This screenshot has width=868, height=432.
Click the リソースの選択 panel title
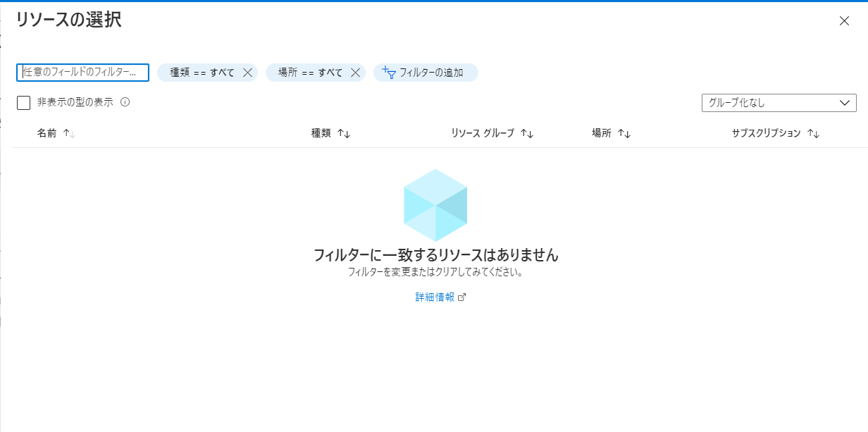[68, 20]
